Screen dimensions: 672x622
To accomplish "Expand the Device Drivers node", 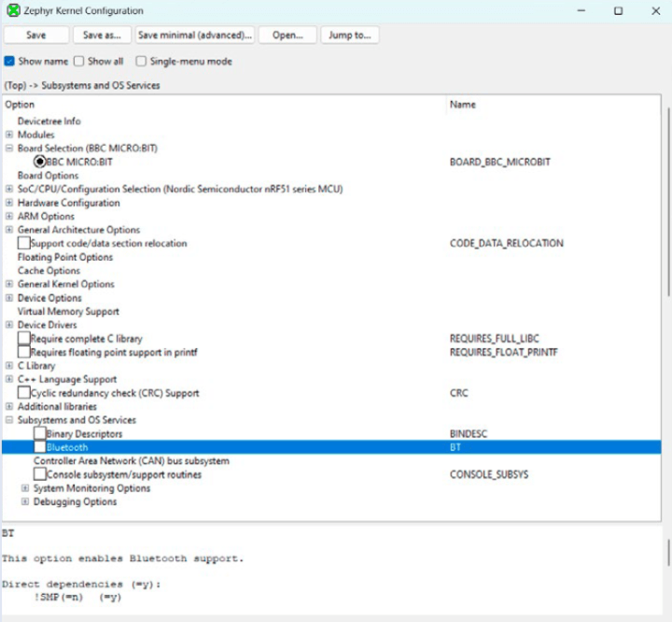I will click(x=9, y=325).
